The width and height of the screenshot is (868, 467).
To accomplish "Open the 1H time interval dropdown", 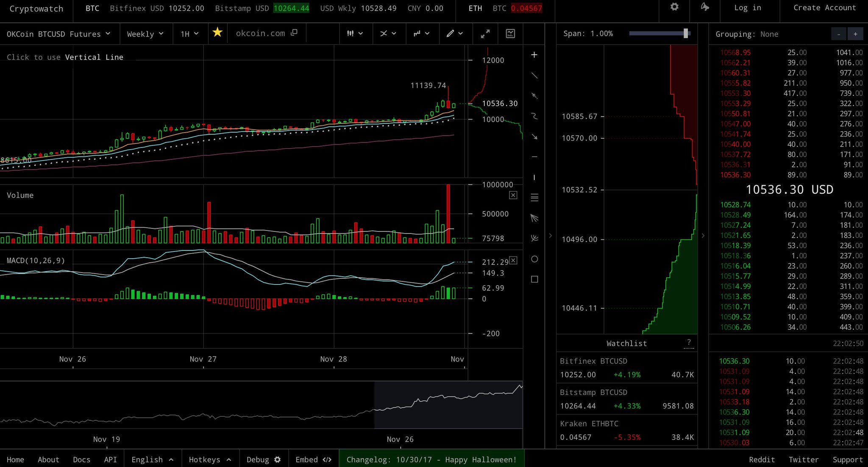I will tap(189, 34).
